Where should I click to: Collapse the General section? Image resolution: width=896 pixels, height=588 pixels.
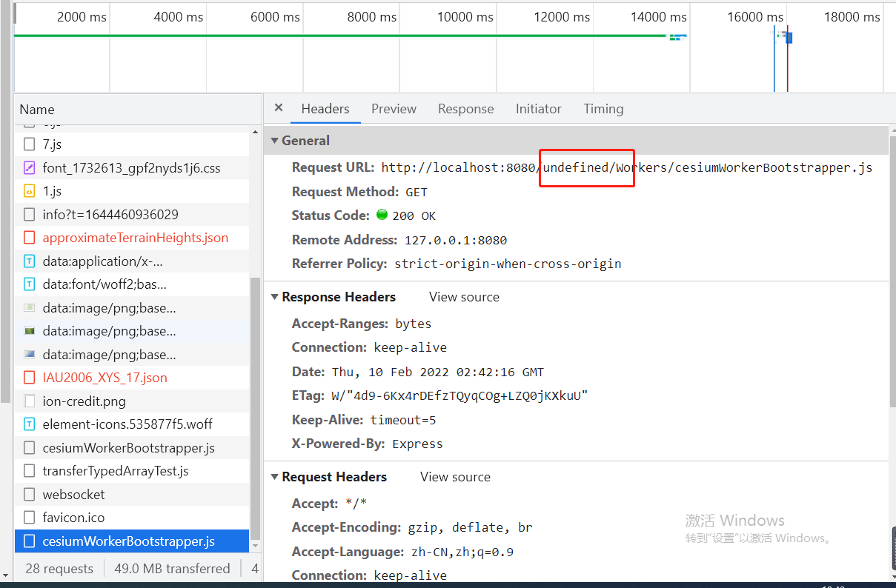point(275,140)
